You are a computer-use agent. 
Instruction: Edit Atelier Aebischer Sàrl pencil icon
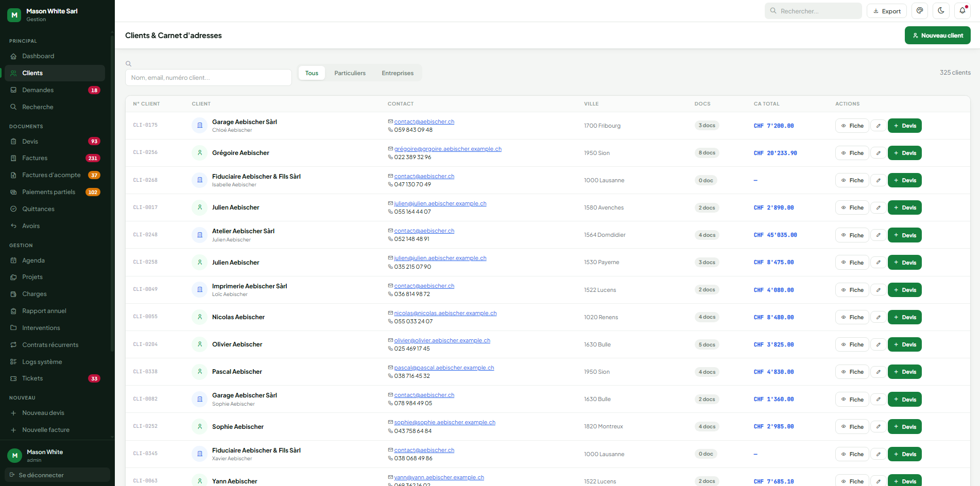[879, 235]
